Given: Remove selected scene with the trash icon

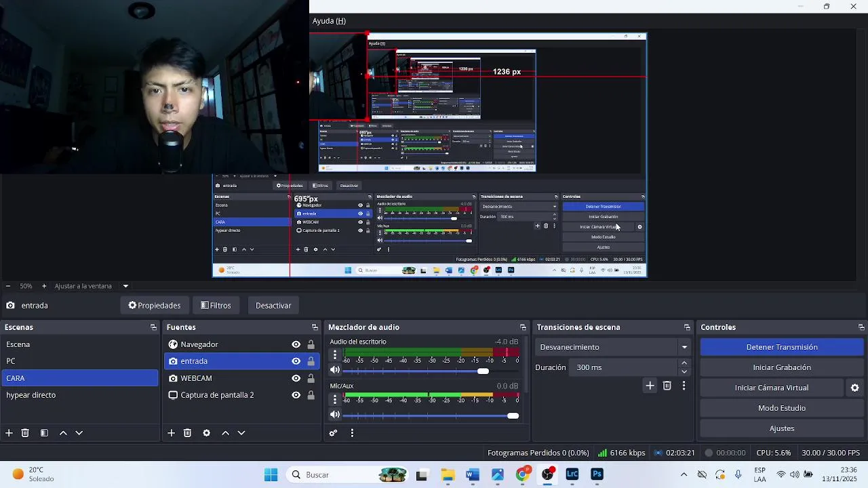Looking at the screenshot, I should [x=25, y=433].
